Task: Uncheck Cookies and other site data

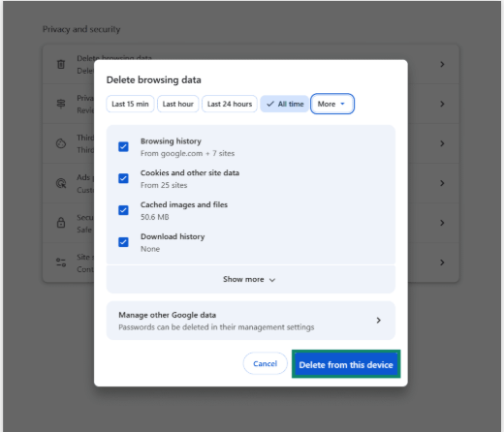Action: pyautogui.click(x=123, y=178)
